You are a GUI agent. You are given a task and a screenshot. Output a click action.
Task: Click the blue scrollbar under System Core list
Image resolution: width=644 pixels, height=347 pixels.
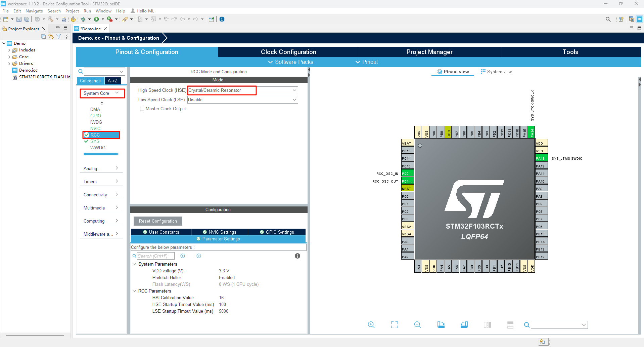point(101,154)
